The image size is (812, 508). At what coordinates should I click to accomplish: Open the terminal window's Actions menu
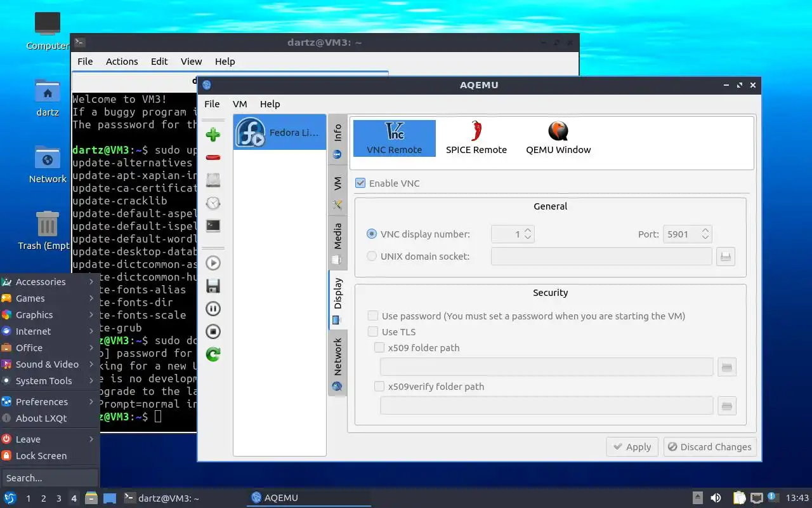(x=122, y=61)
